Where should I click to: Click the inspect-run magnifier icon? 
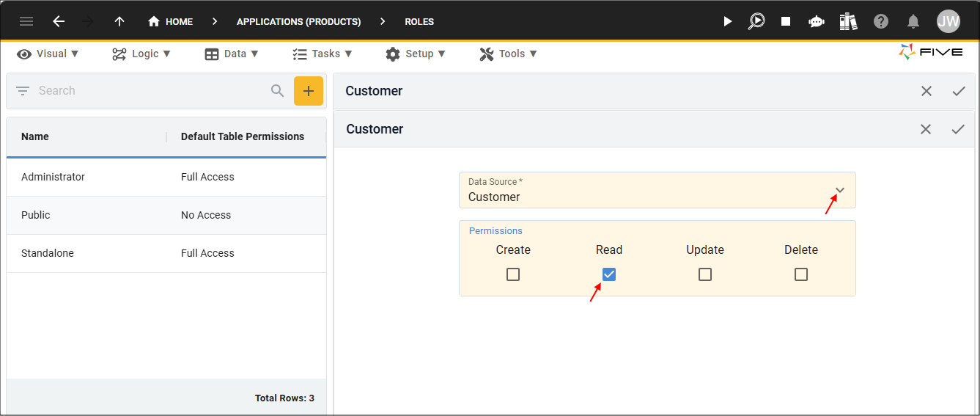point(756,21)
